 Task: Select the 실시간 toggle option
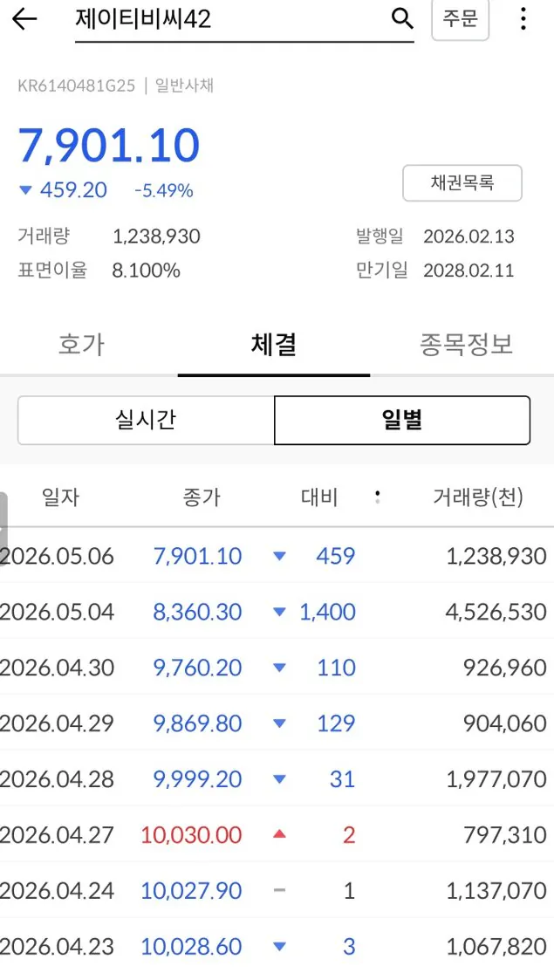click(x=146, y=420)
